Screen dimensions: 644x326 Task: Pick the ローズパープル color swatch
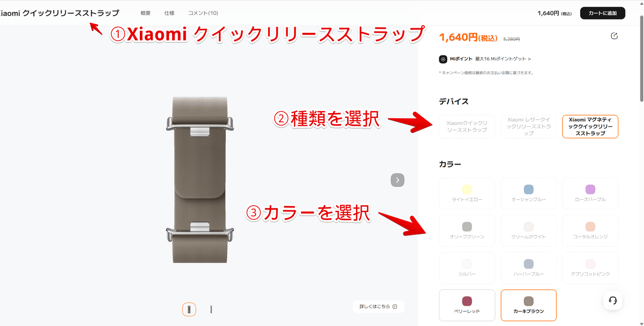590,194
